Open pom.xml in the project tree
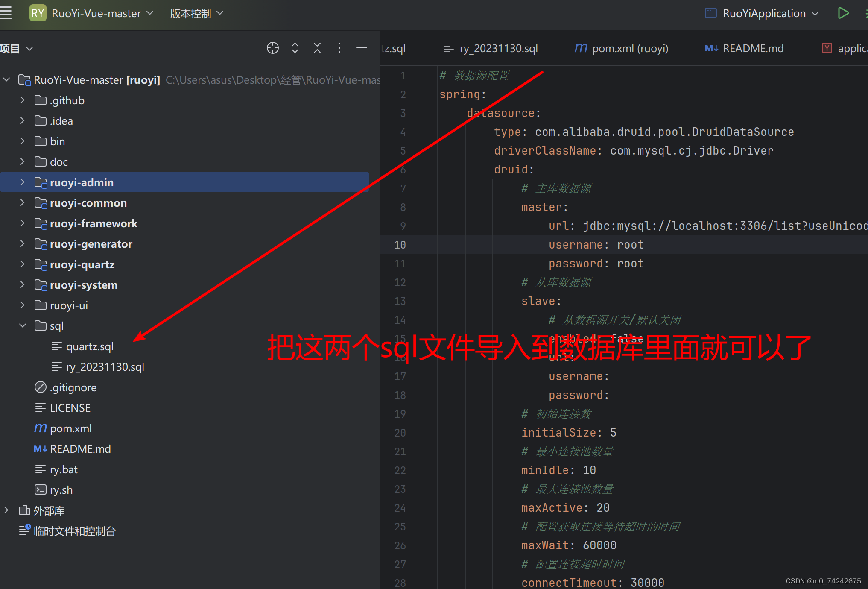Image resolution: width=868 pixels, height=589 pixels. click(x=71, y=428)
